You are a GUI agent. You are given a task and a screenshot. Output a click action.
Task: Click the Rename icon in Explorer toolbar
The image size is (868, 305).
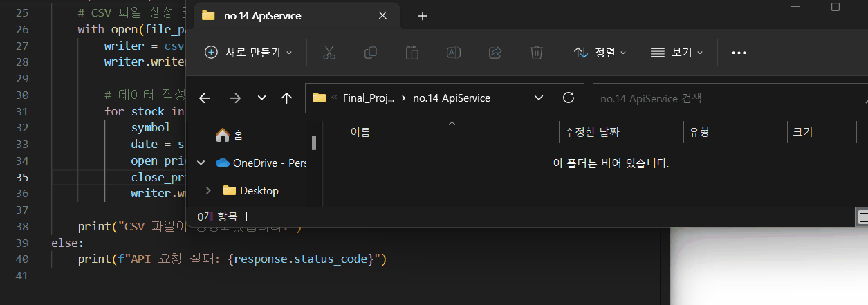click(x=454, y=53)
